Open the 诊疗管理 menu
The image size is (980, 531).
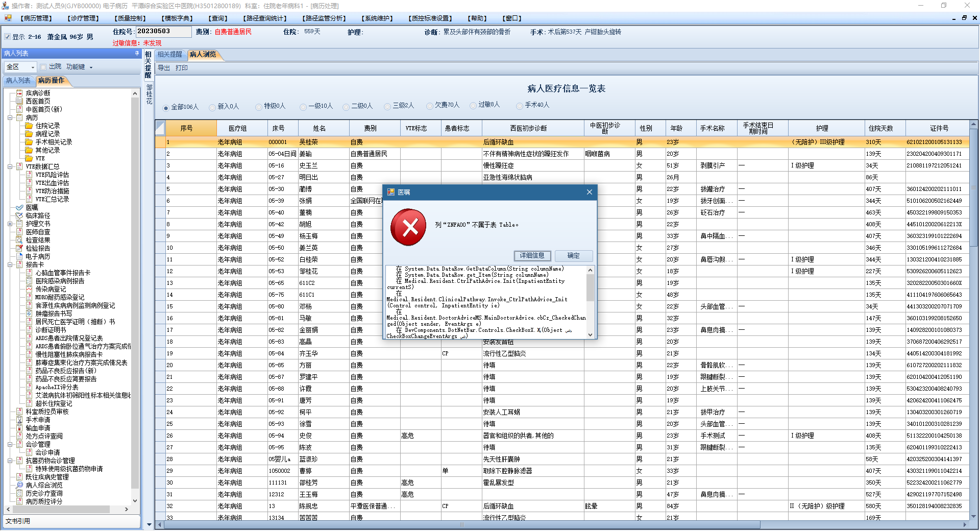[83, 18]
